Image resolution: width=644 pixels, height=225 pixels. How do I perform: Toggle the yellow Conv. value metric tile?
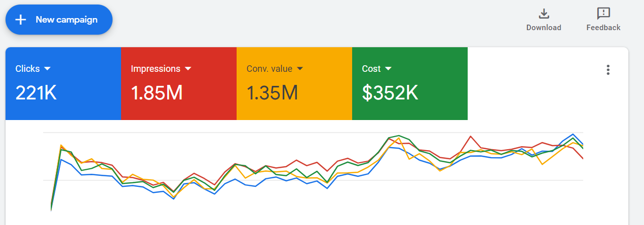pyautogui.click(x=294, y=84)
